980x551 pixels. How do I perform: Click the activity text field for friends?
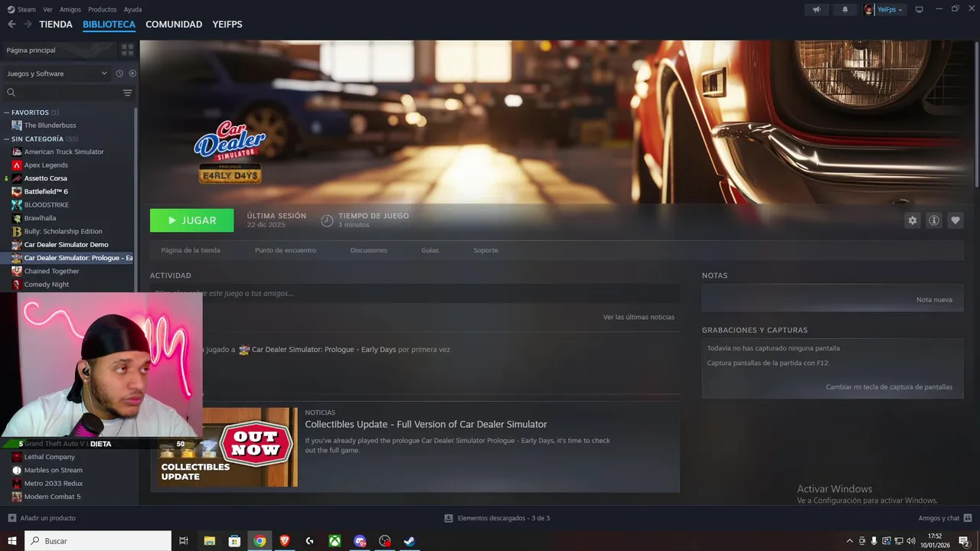click(415, 293)
